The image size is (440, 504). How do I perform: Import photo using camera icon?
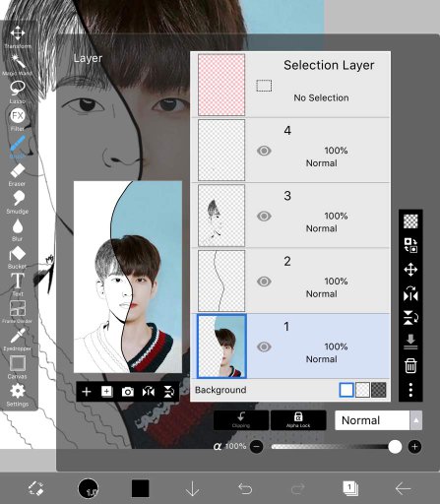pos(128,392)
